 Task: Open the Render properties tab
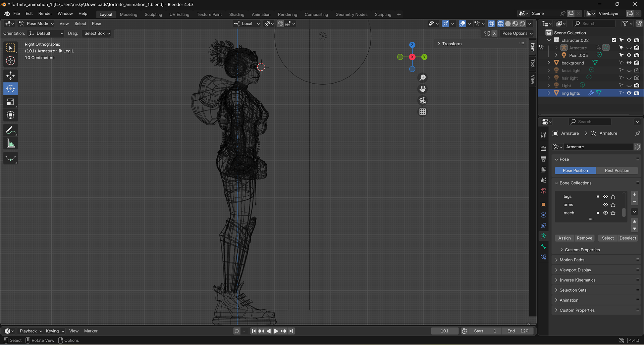[543, 148]
